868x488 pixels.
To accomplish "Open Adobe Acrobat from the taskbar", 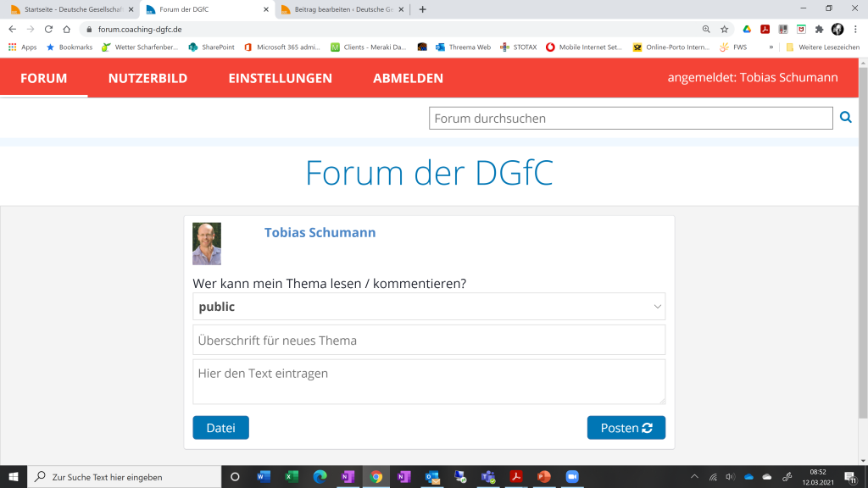I will click(x=515, y=477).
